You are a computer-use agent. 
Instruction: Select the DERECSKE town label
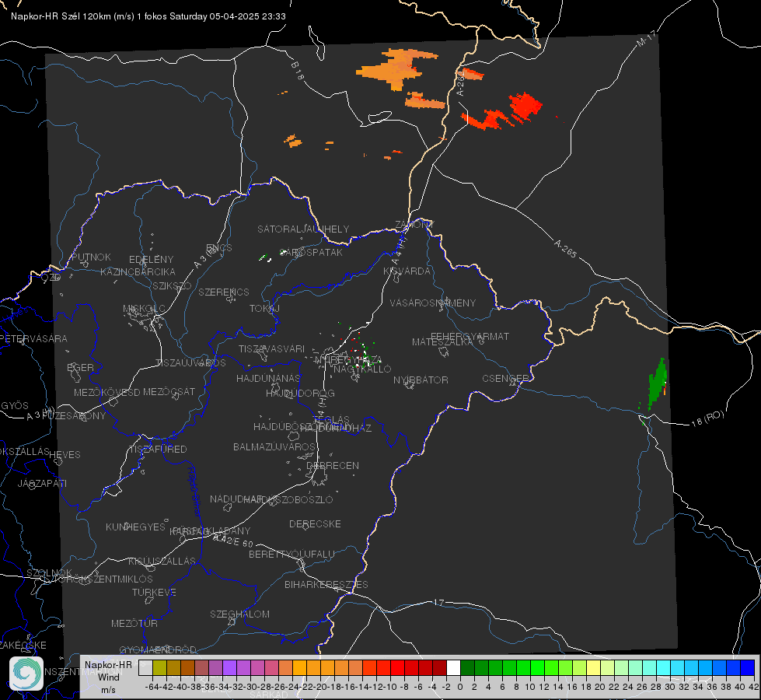pos(315,523)
